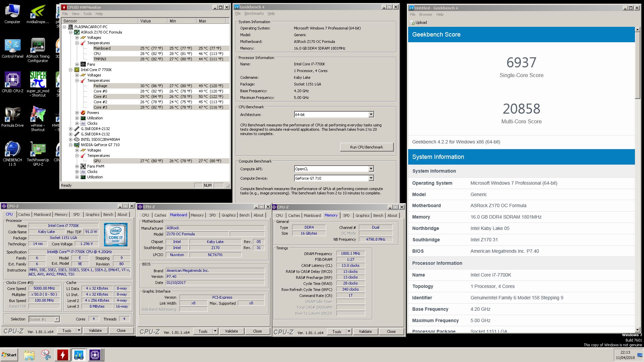
Task: Click Validate in Memory CPU-Z window
Action: pyautogui.click(x=365, y=331)
